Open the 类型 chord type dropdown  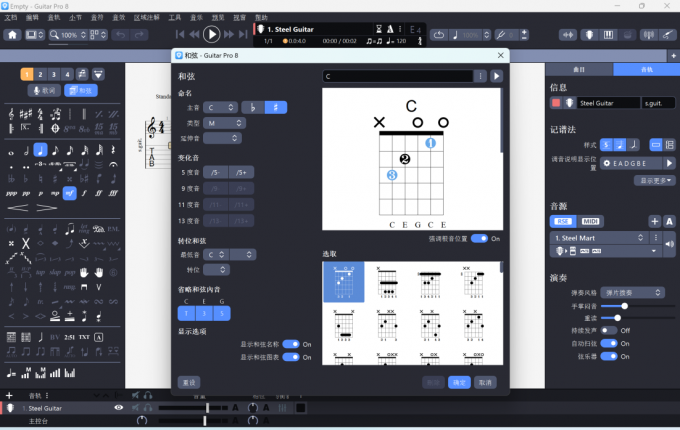(222, 122)
